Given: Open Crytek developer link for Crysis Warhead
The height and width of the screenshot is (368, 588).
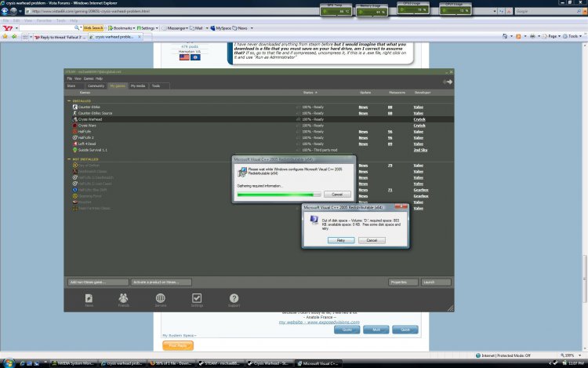Looking at the screenshot, I should [419, 119].
